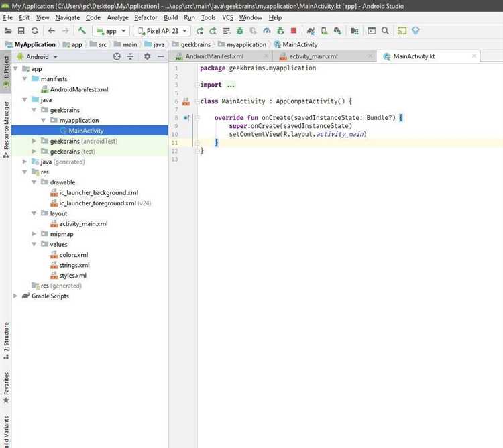Expand the collapsed import statement ellipsis

[x=231, y=85]
